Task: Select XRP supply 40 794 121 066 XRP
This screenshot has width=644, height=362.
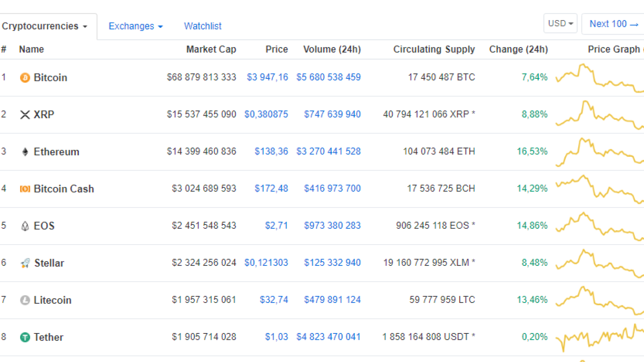Action: 426,114
